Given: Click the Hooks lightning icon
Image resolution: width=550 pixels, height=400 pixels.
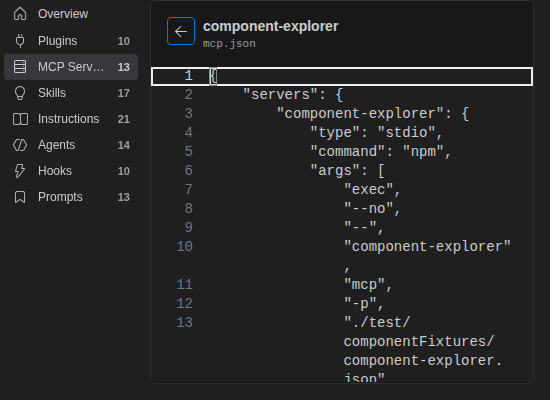Looking at the screenshot, I should [20, 171].
